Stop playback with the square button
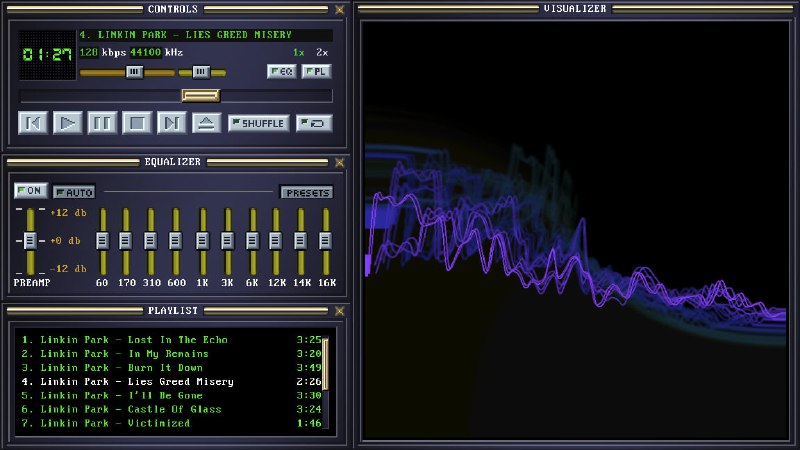 point(137,123)
